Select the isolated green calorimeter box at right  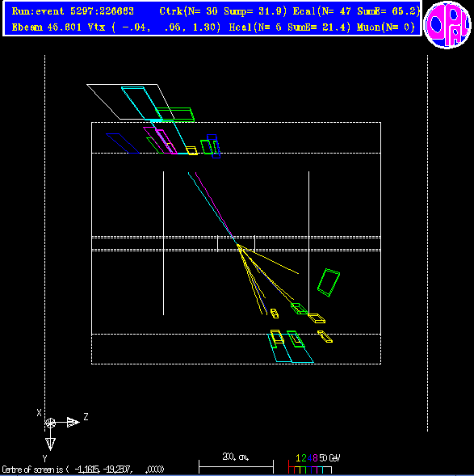pyautogui.click(x=329, y=282)
